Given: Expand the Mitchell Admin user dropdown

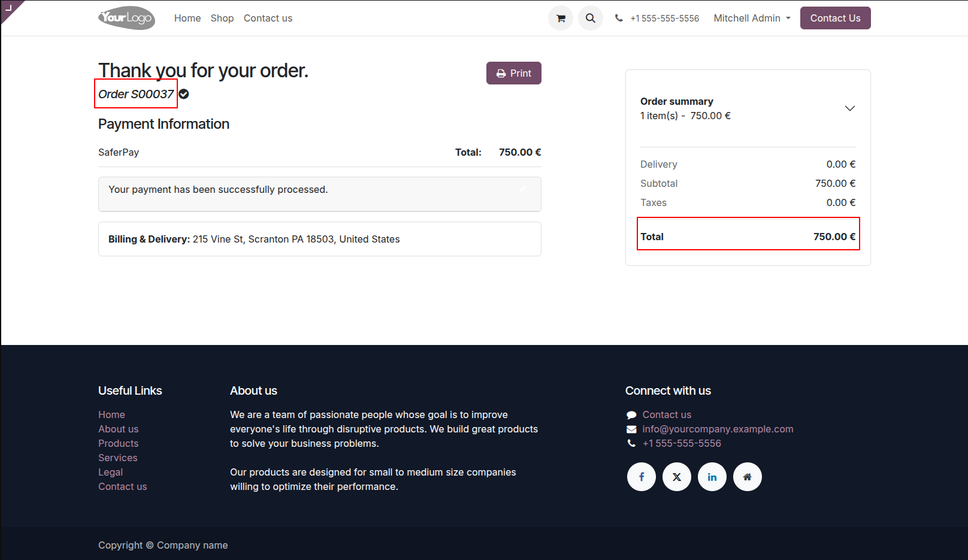Looking at the screenshot, I should pos(752,18).
